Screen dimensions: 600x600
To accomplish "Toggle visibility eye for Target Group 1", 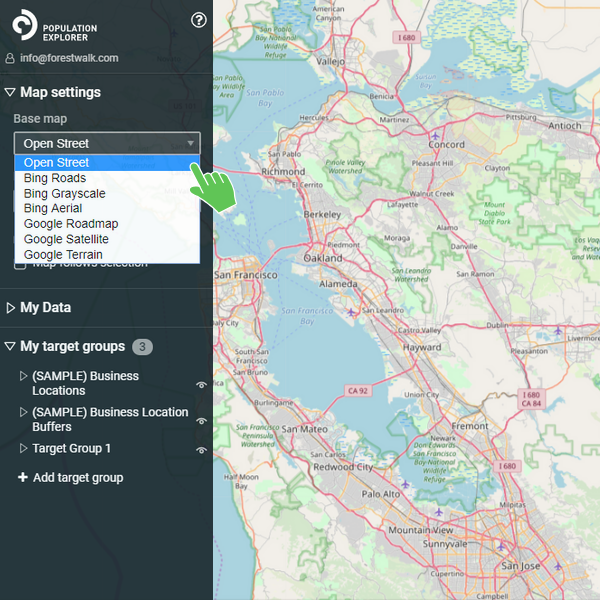I will point(201,450).
